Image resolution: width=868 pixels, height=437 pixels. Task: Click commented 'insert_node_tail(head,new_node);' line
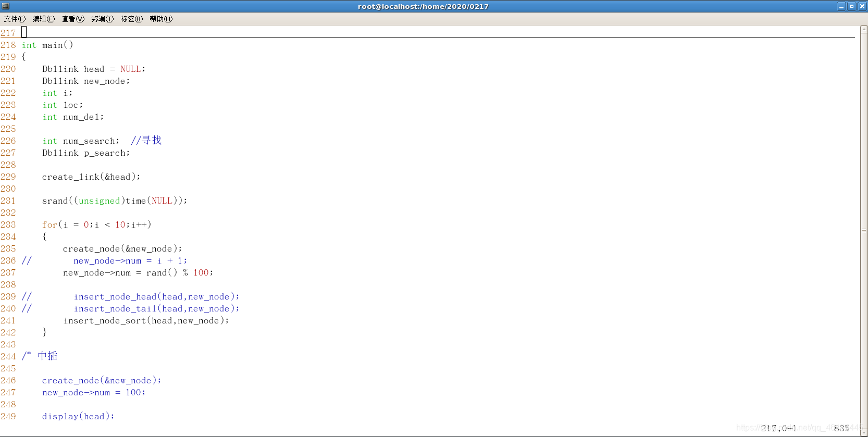(x=156, y=309)
